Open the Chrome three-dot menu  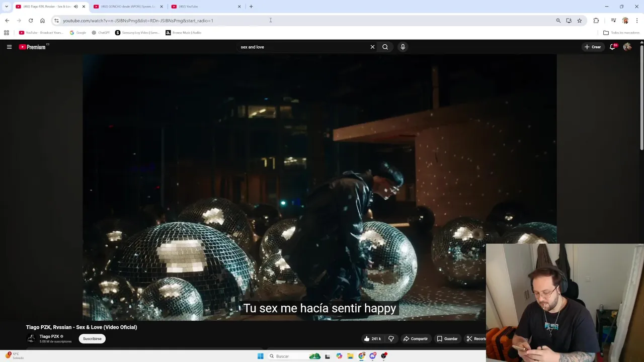tap(637, 21)
